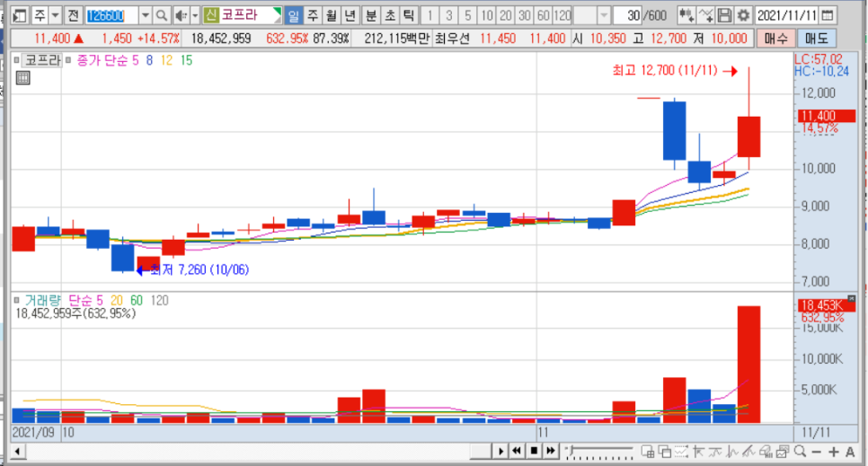Click the A text tool icon
The width and height of the screenshot is (868, 466).
850,453
